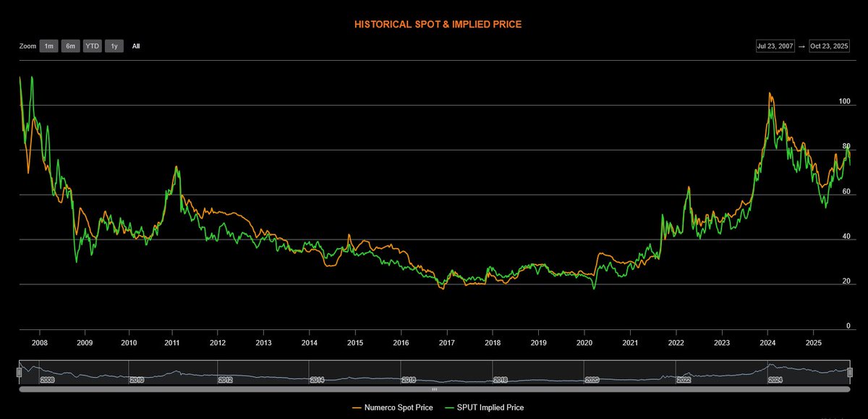Click the Zoom label text

[27, 46]
